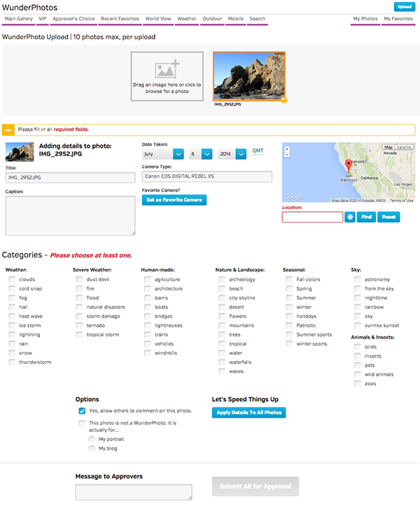Open the Outdoor tab
This screenshot has width=420, height=508.
tap(212, 19)
